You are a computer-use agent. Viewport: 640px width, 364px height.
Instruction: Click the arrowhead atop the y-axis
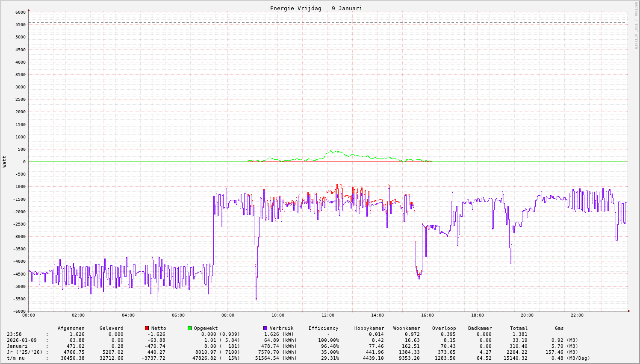(29, 9)
